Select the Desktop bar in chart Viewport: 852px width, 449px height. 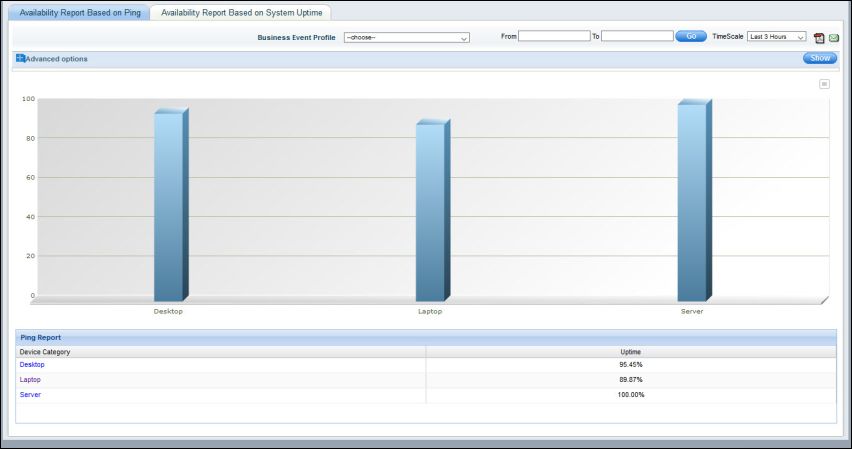pos(171,204)
